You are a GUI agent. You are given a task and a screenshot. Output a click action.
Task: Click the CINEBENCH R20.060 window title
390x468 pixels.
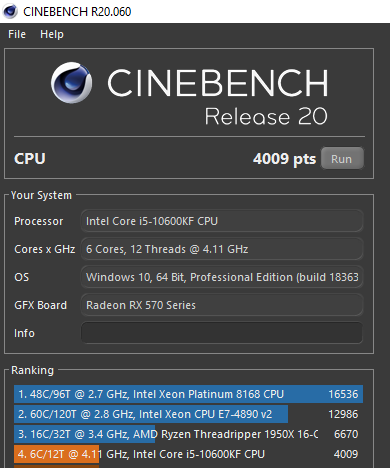(77, 12)
